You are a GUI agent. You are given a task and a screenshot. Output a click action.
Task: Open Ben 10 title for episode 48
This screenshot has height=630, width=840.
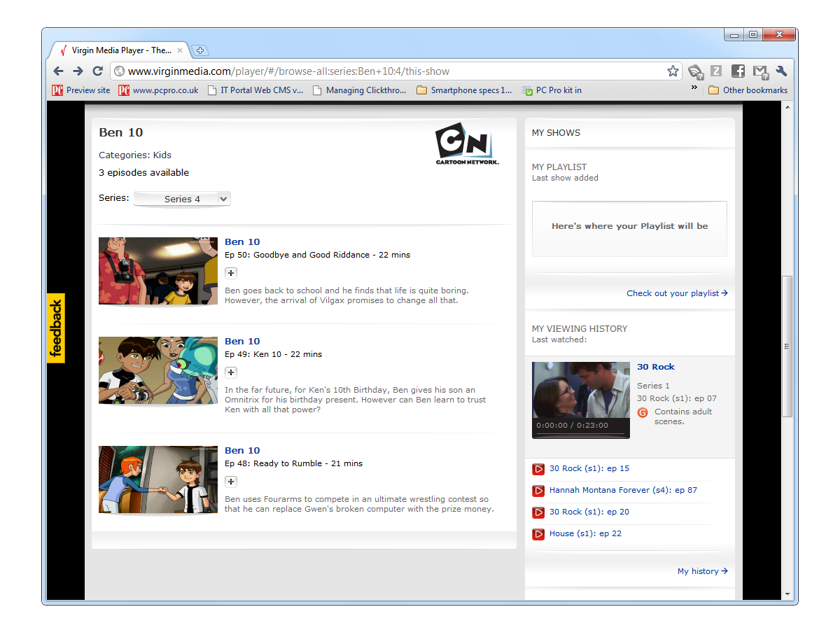[242, 450]
